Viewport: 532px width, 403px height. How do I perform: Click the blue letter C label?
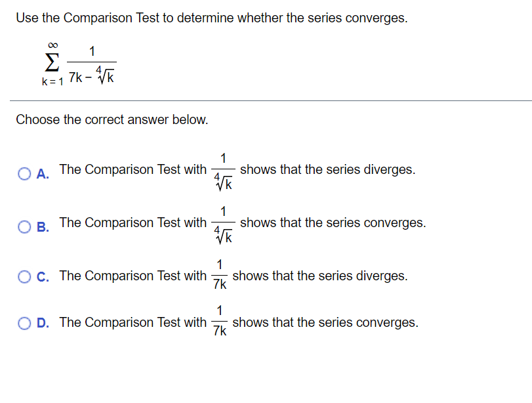[42, 276]
